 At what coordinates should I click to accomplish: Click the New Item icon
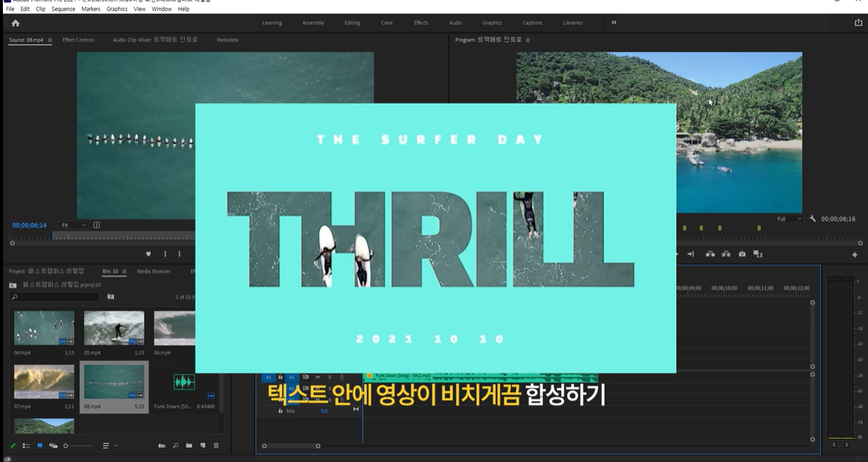click(203, 446)
